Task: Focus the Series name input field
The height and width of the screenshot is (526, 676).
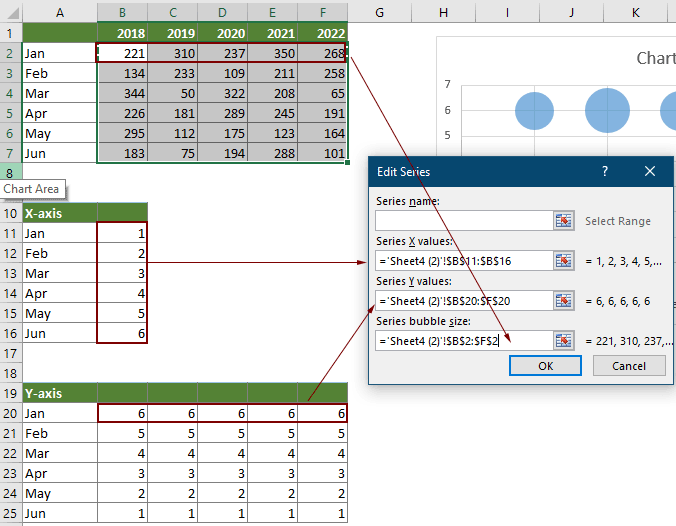Action: (464, 221)
